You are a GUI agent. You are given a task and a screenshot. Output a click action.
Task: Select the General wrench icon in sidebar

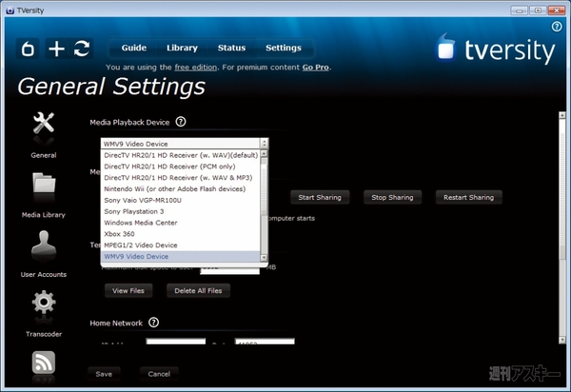(x=44, y=124)
